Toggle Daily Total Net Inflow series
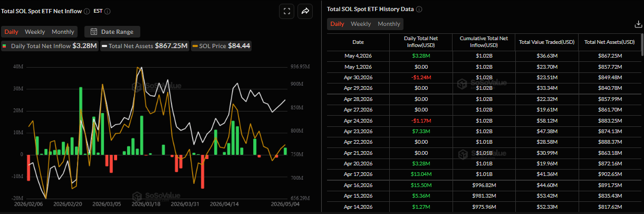644x214 pixels. 50,46
